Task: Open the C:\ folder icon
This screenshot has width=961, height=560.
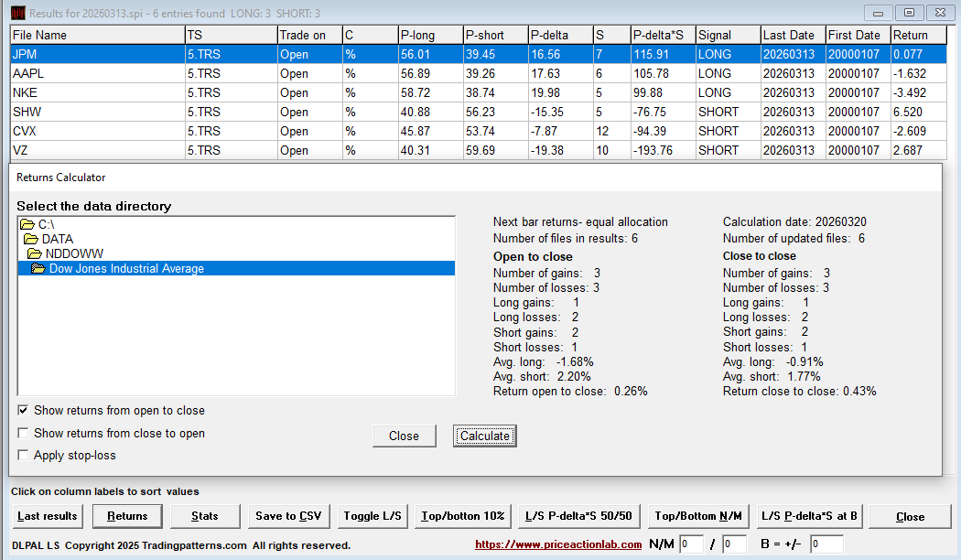Action: pos(27,224)
